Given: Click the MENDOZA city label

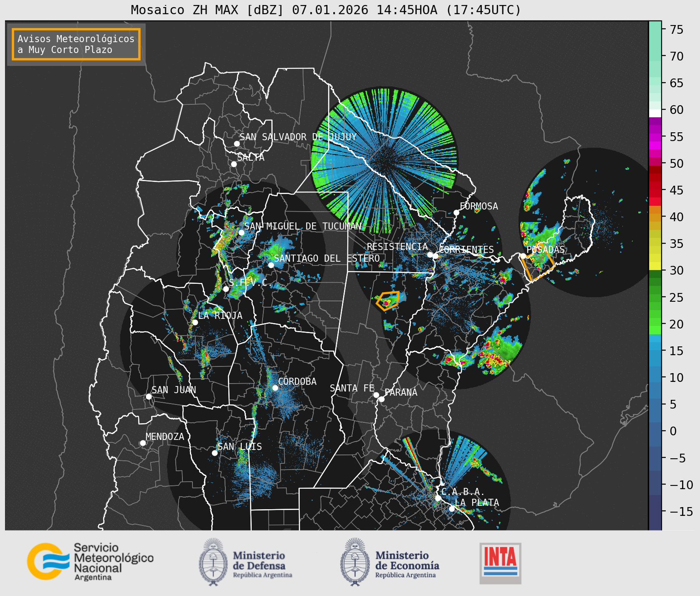Looking at the screenshot, I should point(165,437).
